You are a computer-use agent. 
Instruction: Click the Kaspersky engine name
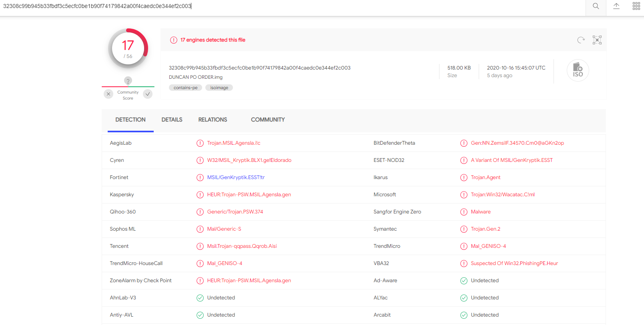point(122,195)
